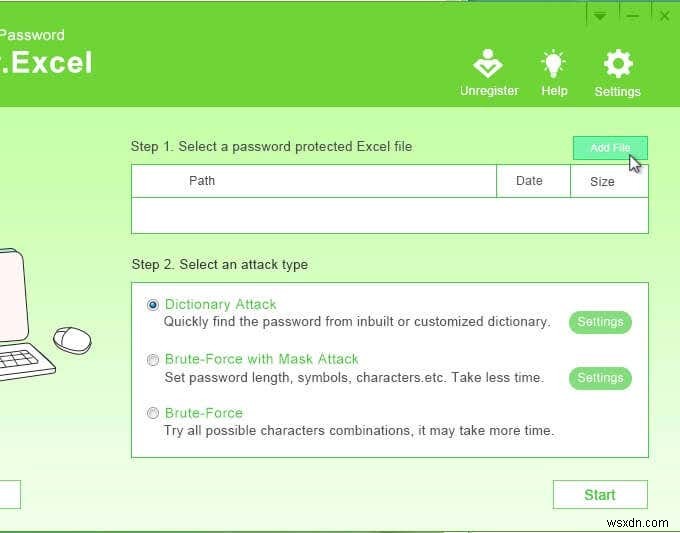
Task: Choose Brute-Force with Mask Attack option
Action: tap(153, 359)
